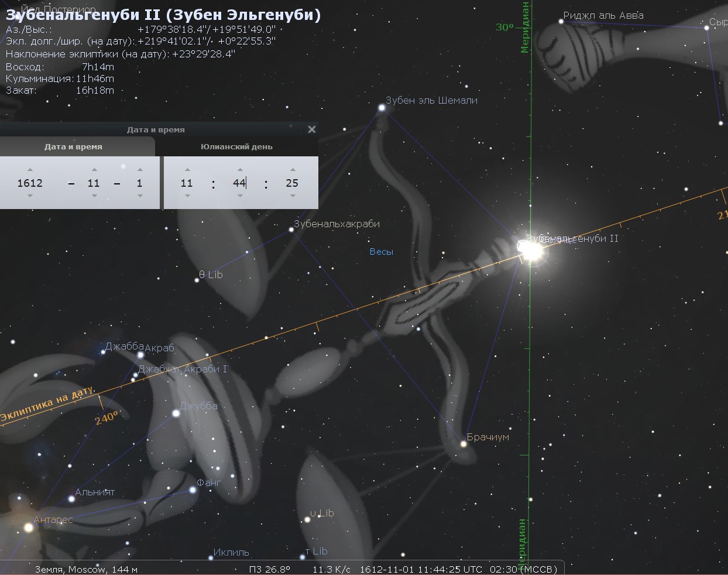The height and width of the screenshot is (575, 728).
Task: Select the star Джубба in Scorpius
Action: pos(176,413)
